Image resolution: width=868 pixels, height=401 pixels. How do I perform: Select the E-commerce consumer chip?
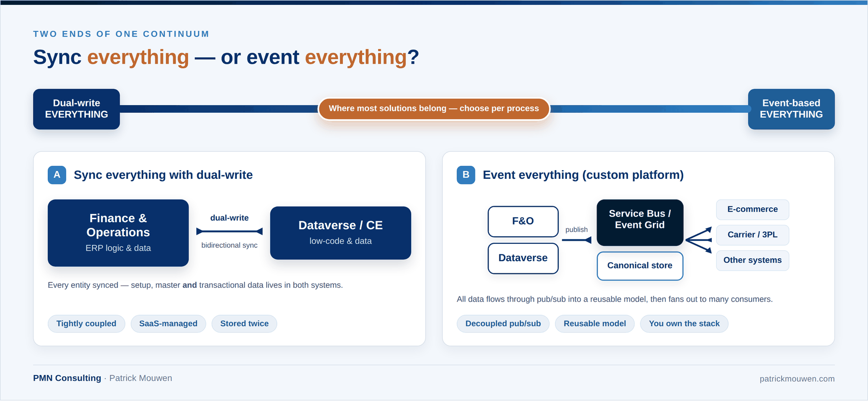tap(752, 209)
